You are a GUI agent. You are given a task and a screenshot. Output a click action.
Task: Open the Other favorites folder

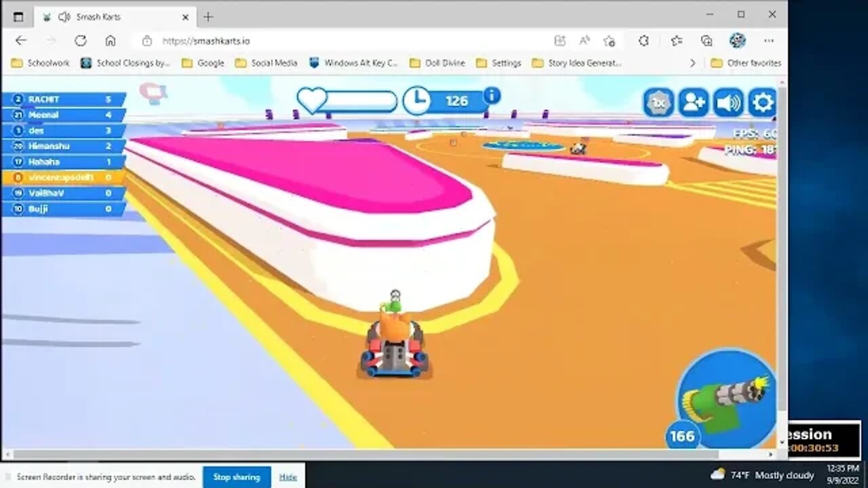click(x=746, y=63)
